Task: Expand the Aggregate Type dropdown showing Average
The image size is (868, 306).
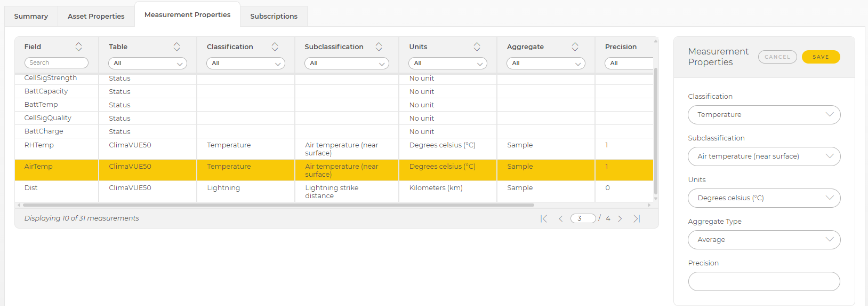Action: (x=764, y=240)
